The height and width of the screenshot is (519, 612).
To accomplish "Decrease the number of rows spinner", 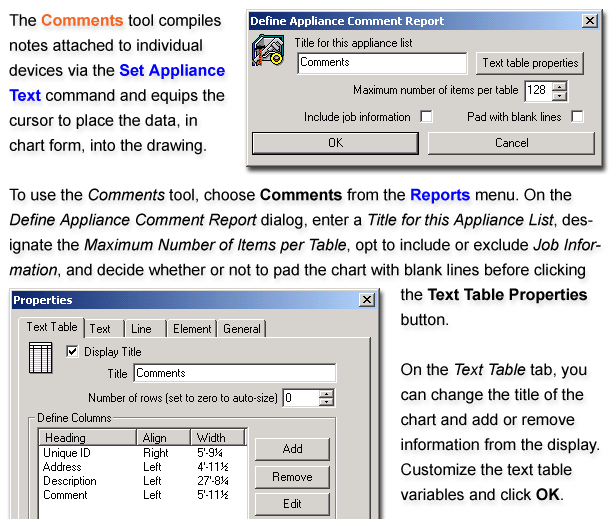I will coord(326,402).
